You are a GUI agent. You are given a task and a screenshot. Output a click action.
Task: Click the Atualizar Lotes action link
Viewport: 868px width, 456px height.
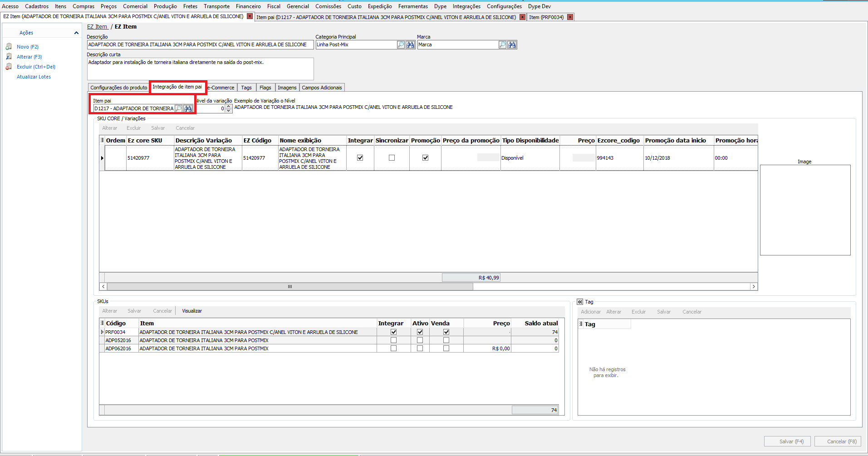click(34, 77)
